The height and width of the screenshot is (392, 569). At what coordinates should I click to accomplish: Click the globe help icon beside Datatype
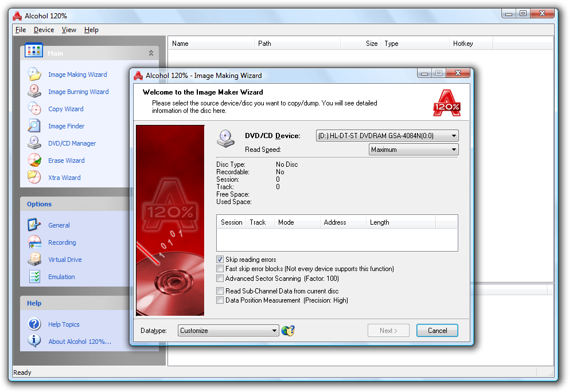[288, 331]
